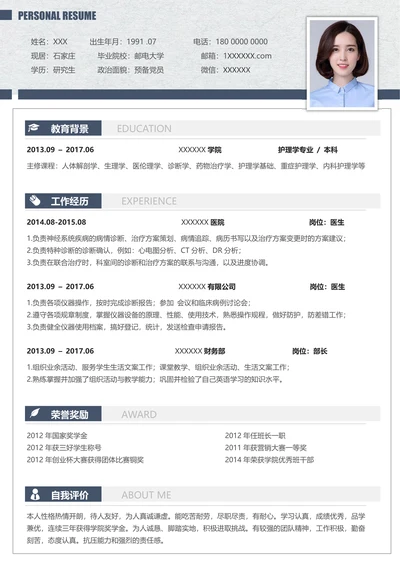Click 政治面貌: 预备党员 text

pyautogui.click(x=130, y=70)
